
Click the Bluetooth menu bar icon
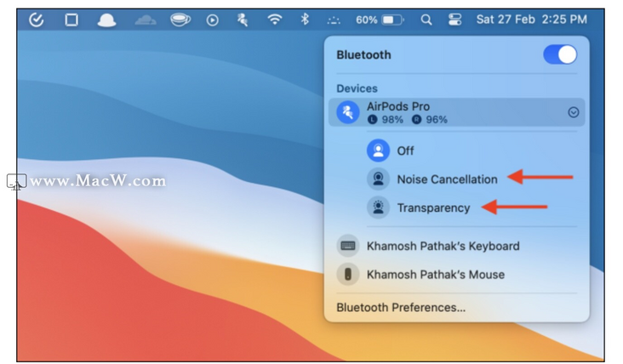point(305,19)
